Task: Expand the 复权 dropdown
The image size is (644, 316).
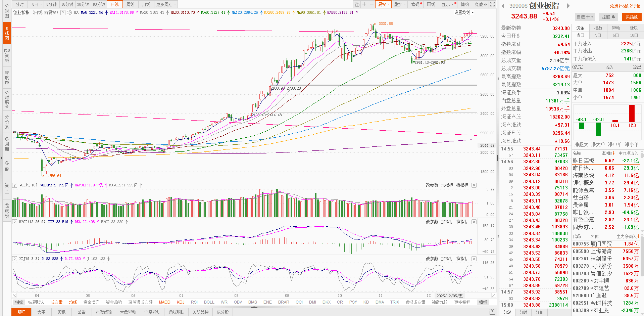Action: tap(384, 4)
